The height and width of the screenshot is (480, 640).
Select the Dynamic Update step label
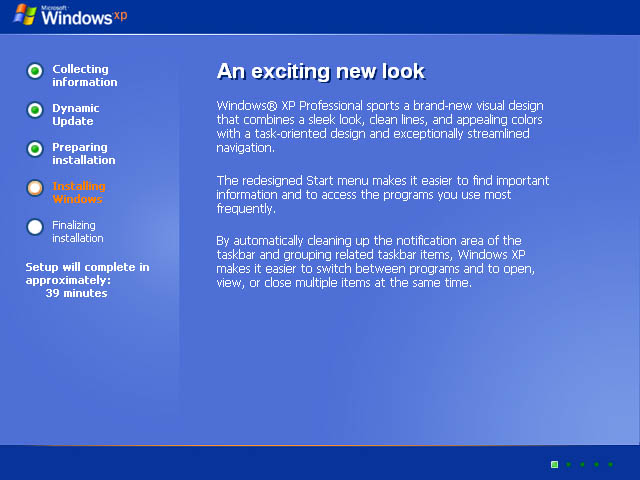click(x=76, y=115)
